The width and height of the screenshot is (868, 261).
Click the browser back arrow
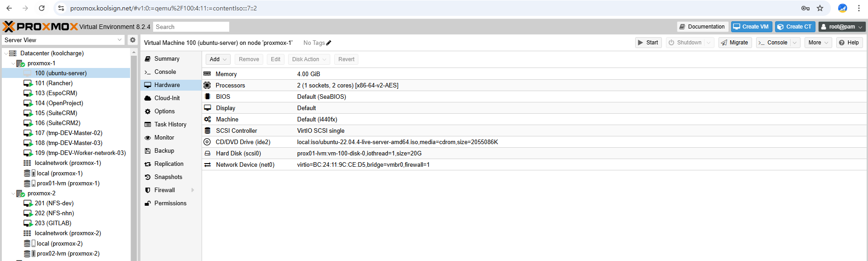point(9,8)
